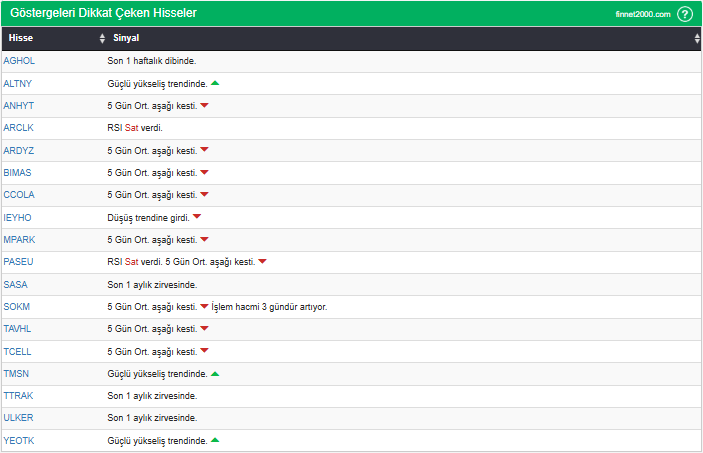The width and height of the screenshot is (703, 453).
Task: Select SASA signal 'Son 1 aylık zirvesinde.'
Action: click(152, 284)
